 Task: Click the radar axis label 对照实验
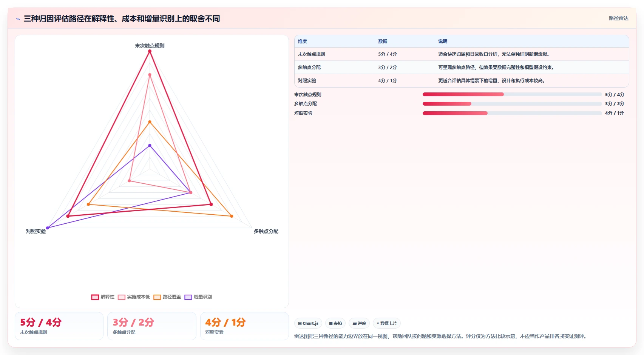tap(36, 231)
